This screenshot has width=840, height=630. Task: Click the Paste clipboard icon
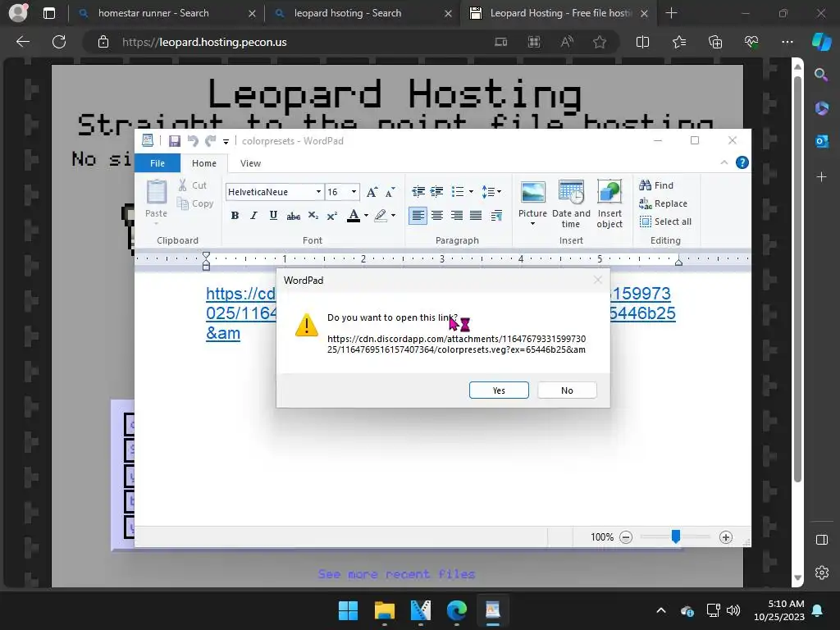[157, 192]
